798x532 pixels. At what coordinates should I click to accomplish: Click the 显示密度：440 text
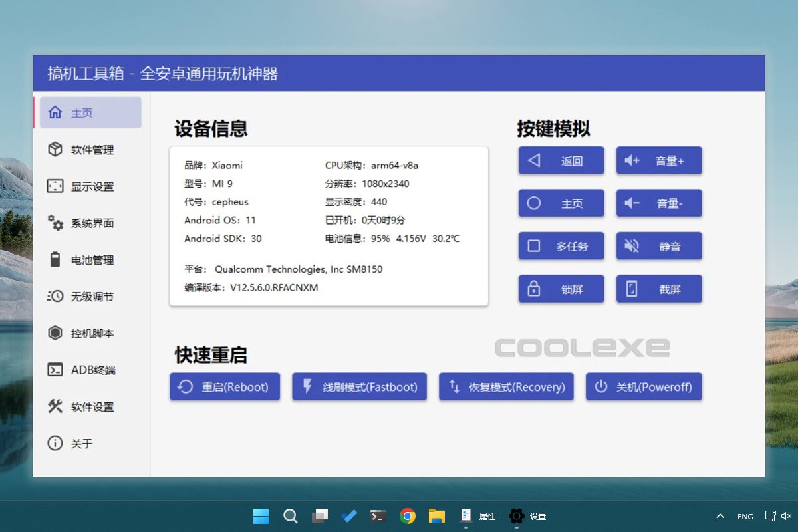pyautogui.click(x=356, y=202)
